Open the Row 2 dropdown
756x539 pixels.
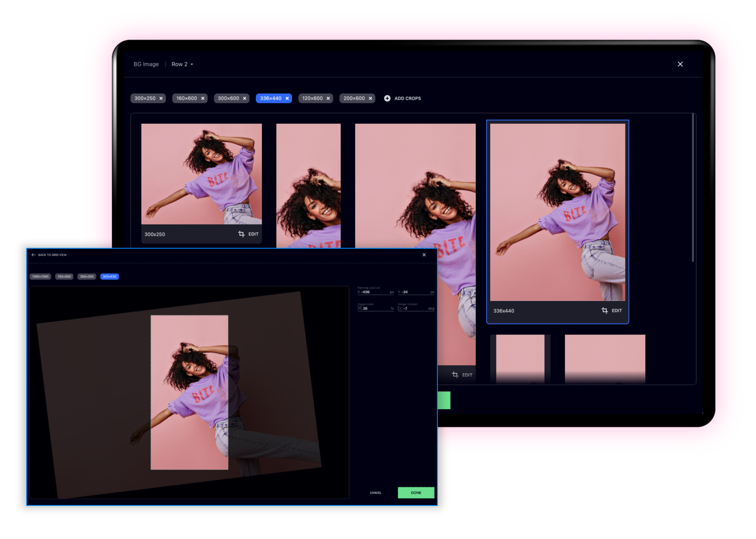click(182, 64)
